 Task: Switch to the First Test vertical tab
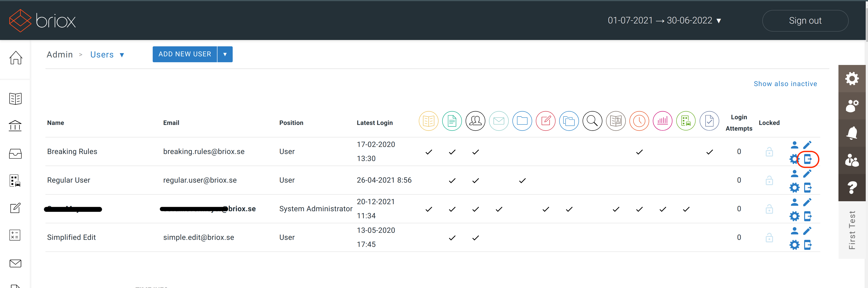(x=852, y=230)
